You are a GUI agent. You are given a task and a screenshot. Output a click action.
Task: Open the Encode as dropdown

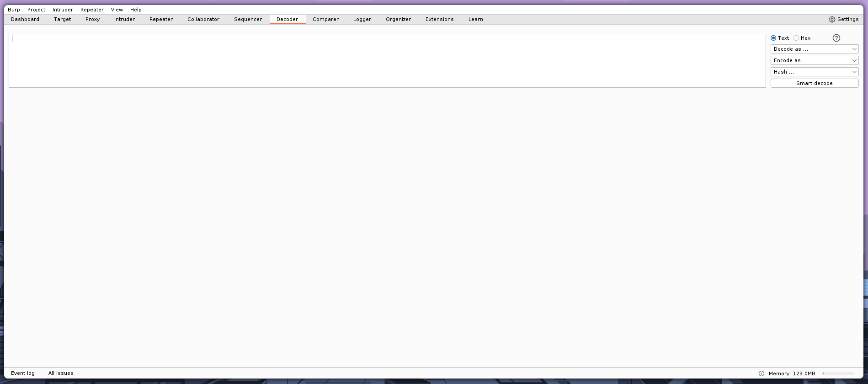(x=815, y=60)
